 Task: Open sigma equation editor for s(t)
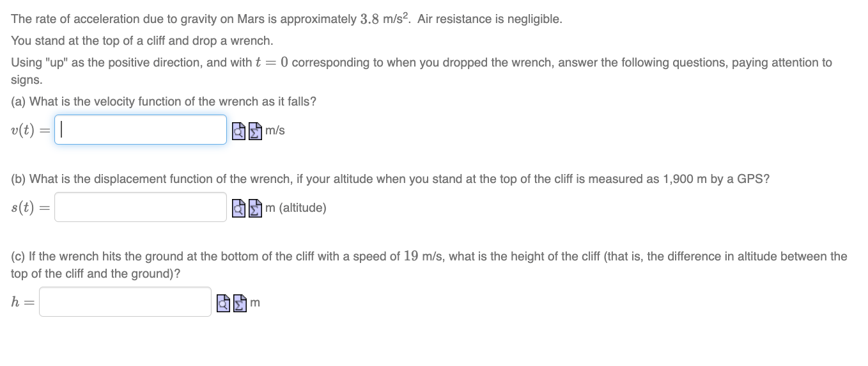coord(254,208)
